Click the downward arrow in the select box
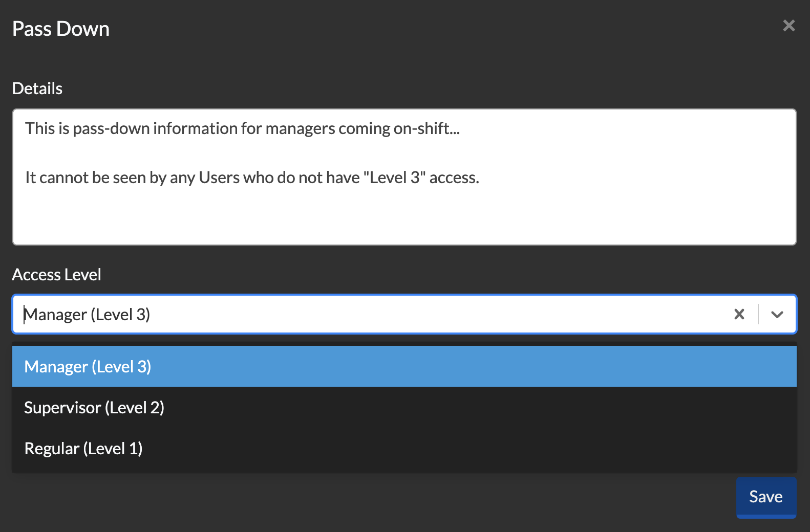810x532 pixels. pyautogui.click(x=777, y=314)
